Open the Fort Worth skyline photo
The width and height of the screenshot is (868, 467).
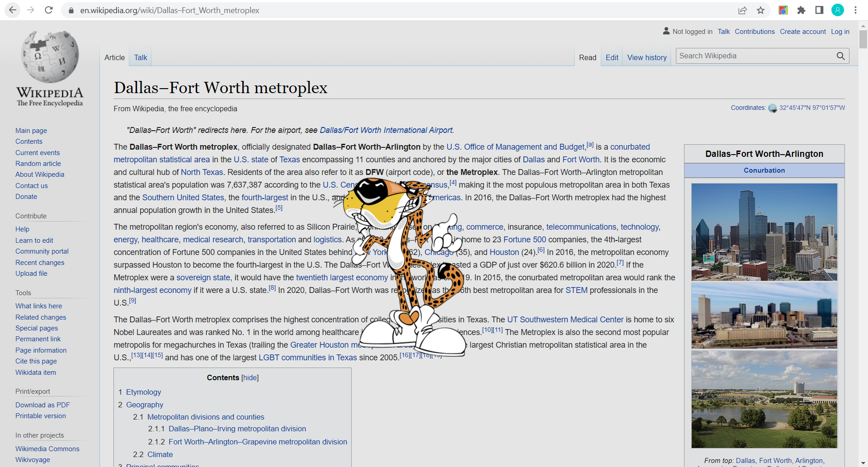[764, 316]
